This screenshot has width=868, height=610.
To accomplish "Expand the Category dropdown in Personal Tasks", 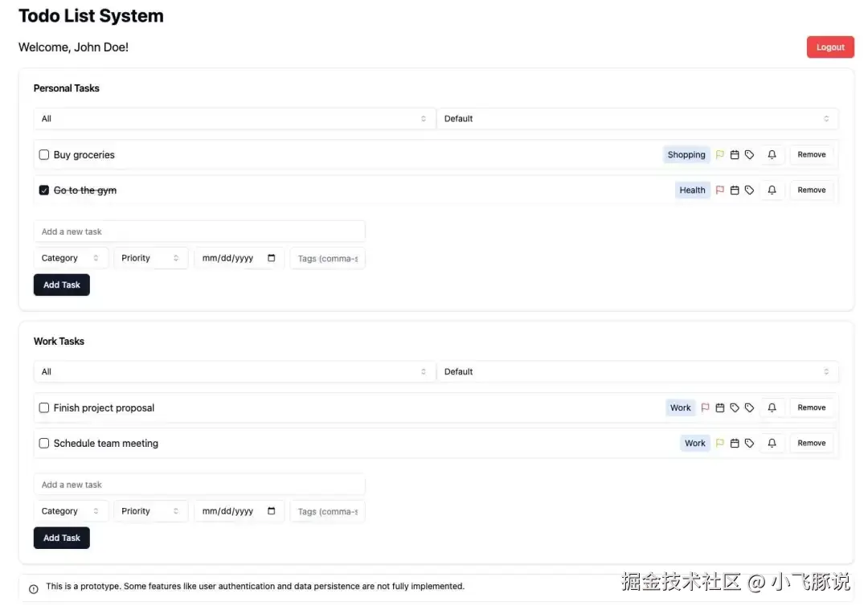I will tap(71, 259).
